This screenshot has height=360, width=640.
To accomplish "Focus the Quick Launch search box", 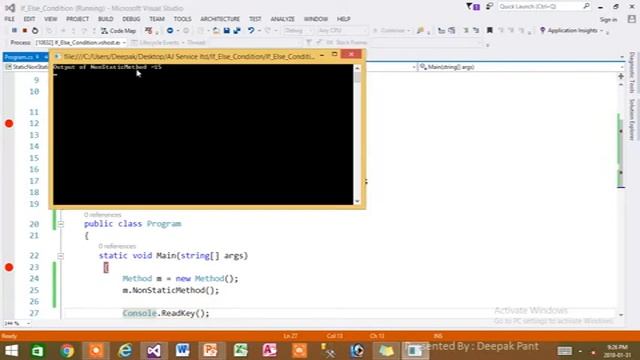I will coord(544,7).
